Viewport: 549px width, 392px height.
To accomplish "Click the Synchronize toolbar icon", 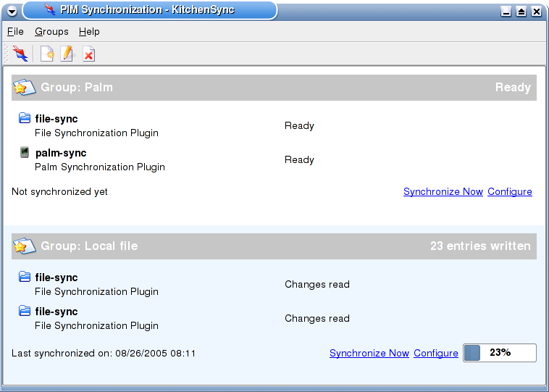I will pos(20,54).
